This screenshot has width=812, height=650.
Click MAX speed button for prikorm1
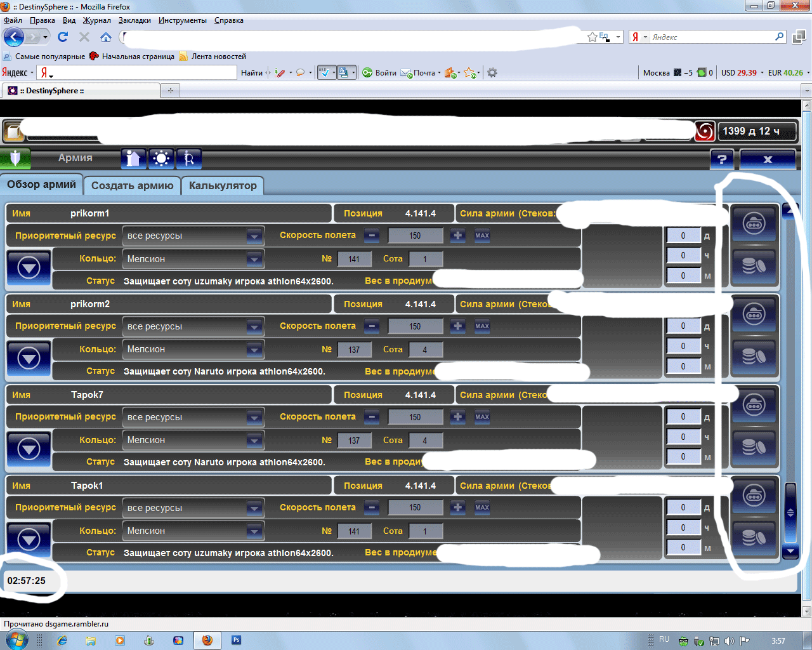(x=482, y=235)
